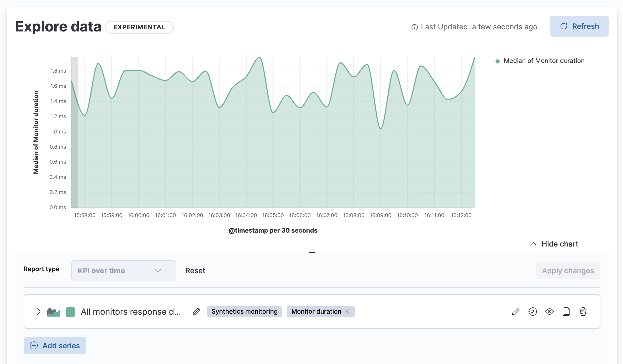The image size is (623, 364).
Task: Click the 15:58:00 x-axis label
Action: pyautogui.click(x=85, y=215)
